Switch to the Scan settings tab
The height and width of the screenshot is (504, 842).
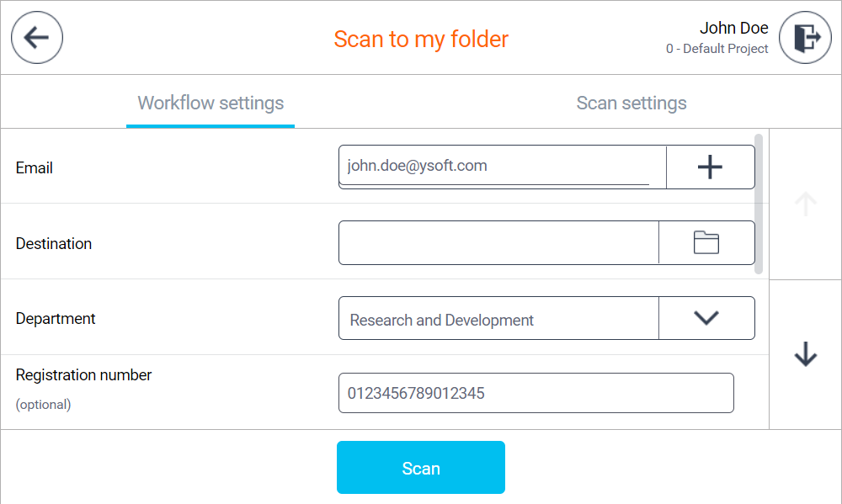click(631, 103)
